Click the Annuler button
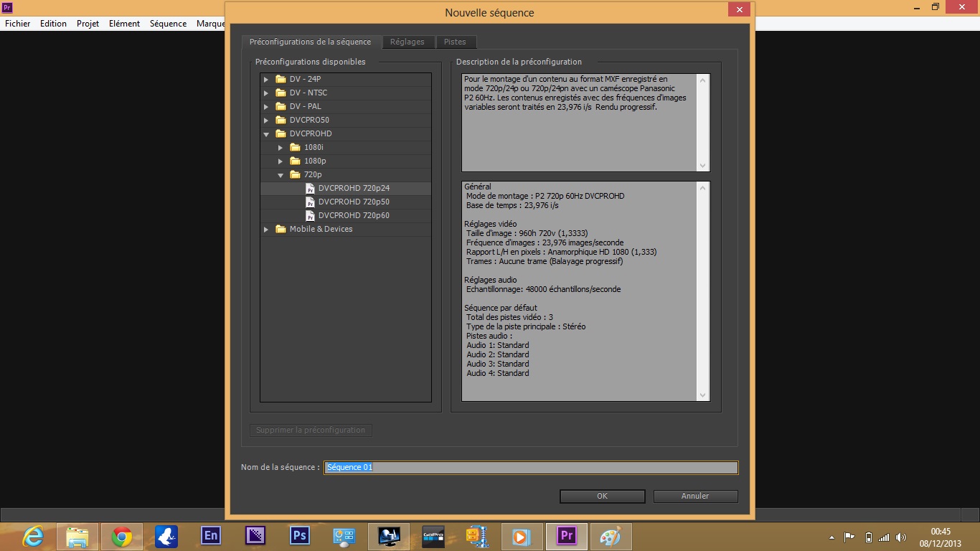980x551 pixels. [x=695, y=496]
